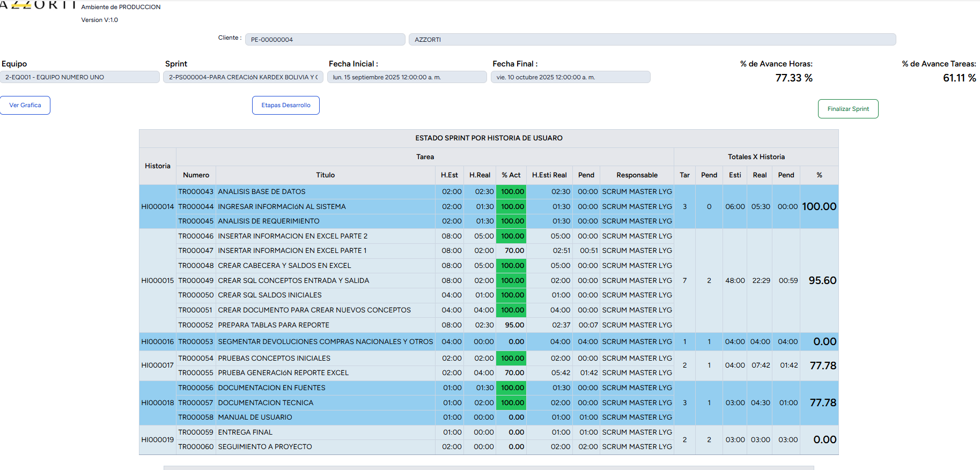Select task TR000043 number cell
The image size is (980, 470).
(196, 192)
